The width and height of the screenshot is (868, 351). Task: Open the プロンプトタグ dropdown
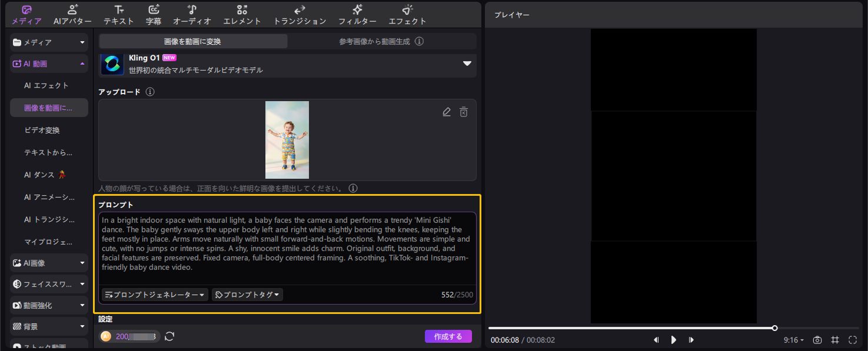click(247, 295)
